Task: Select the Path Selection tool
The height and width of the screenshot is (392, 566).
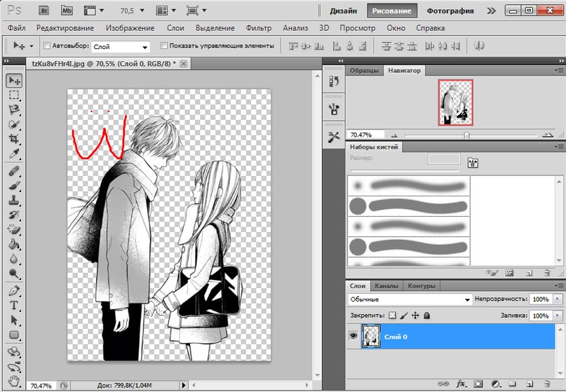Action: tap(14, 320)
